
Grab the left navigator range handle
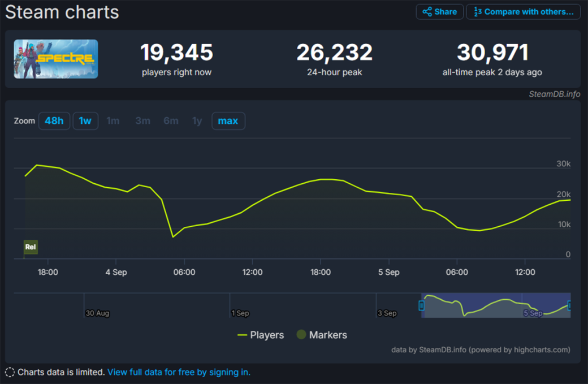pyautogui.click(x=422, y=305)
